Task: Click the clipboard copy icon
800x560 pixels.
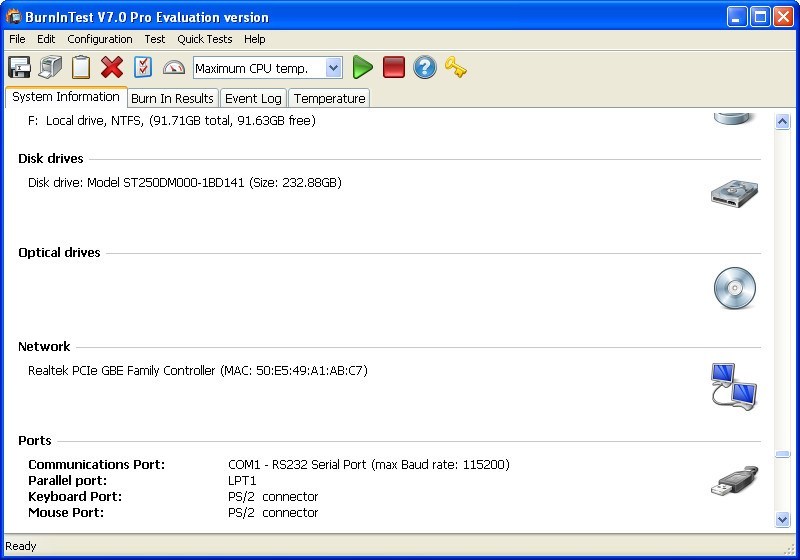Action: click(81, 67)
